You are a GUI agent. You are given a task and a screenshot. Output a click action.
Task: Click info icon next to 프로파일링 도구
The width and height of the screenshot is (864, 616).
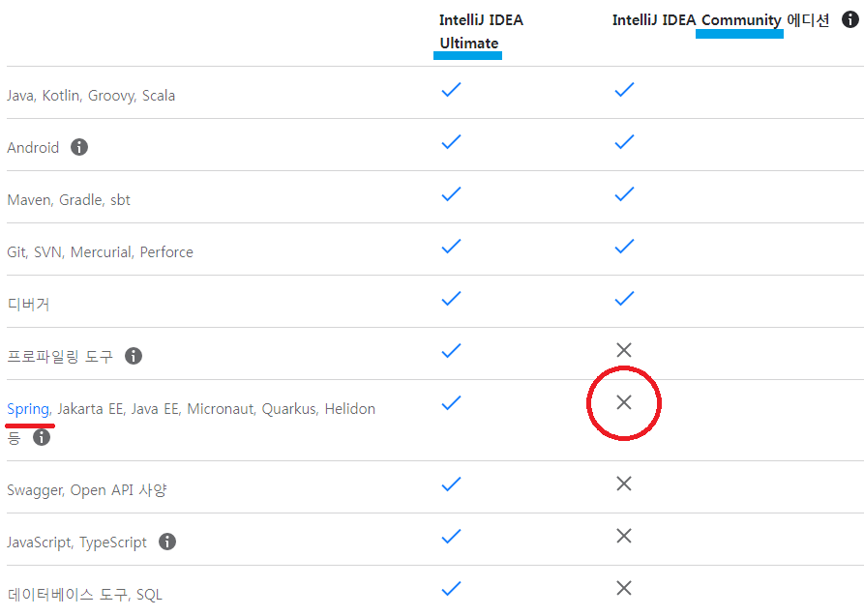[134, 356]
